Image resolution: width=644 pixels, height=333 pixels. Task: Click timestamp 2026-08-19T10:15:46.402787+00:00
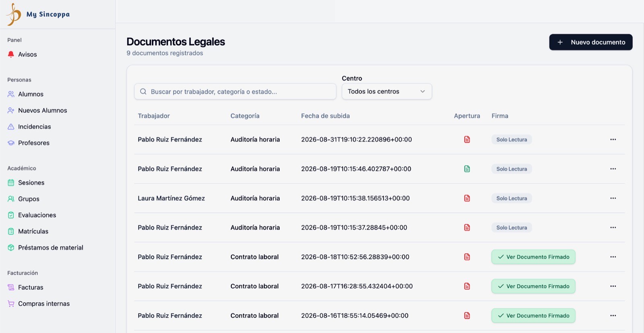pos(356,169)
